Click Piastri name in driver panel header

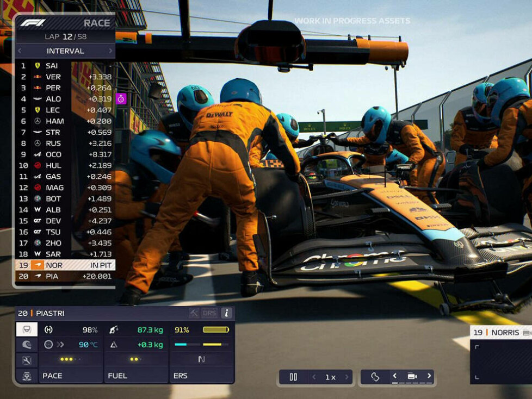coord(50,313)
